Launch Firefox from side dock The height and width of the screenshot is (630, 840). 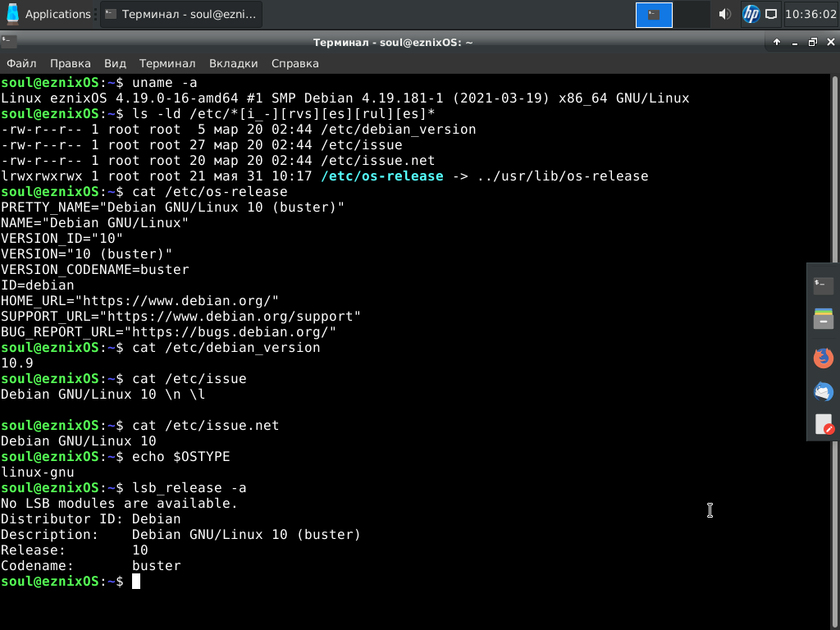coord(824,358)
